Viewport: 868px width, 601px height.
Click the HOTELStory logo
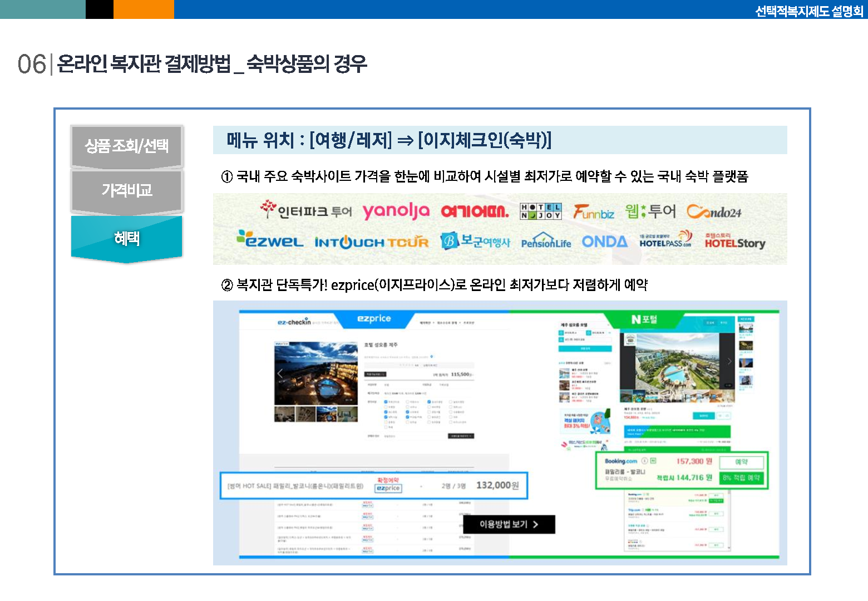(735, 241)
